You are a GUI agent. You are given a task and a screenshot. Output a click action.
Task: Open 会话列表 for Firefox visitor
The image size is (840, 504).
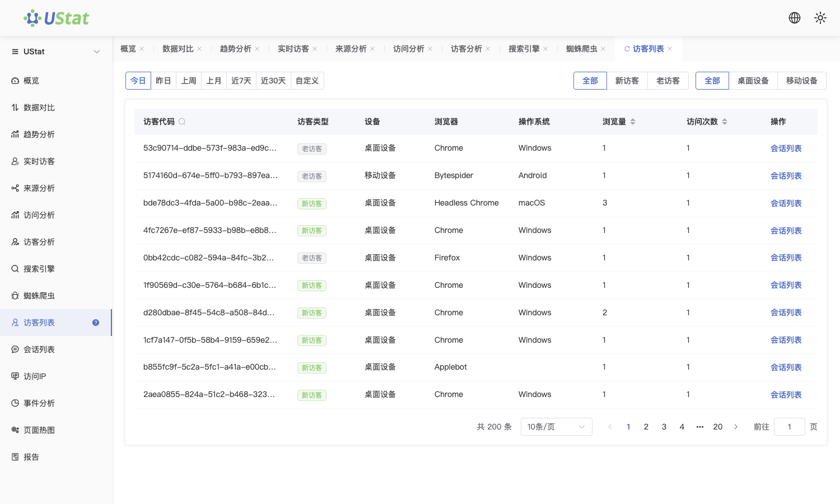pyautogui.click(x=786, y=258)
